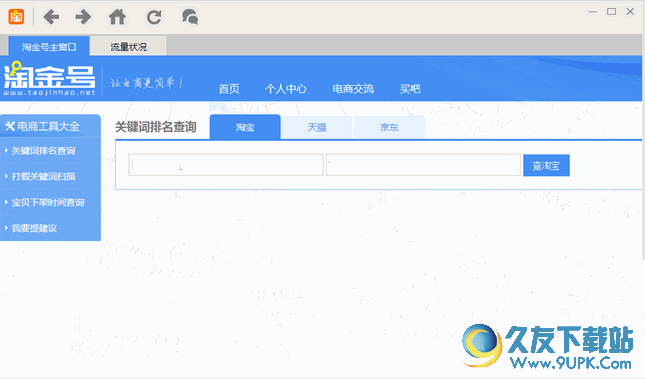Image resolution: width=645 pixels, height=379 pixels.
Task: Click the orange Taojinhao app icon
Action: [x=16, y=17]
